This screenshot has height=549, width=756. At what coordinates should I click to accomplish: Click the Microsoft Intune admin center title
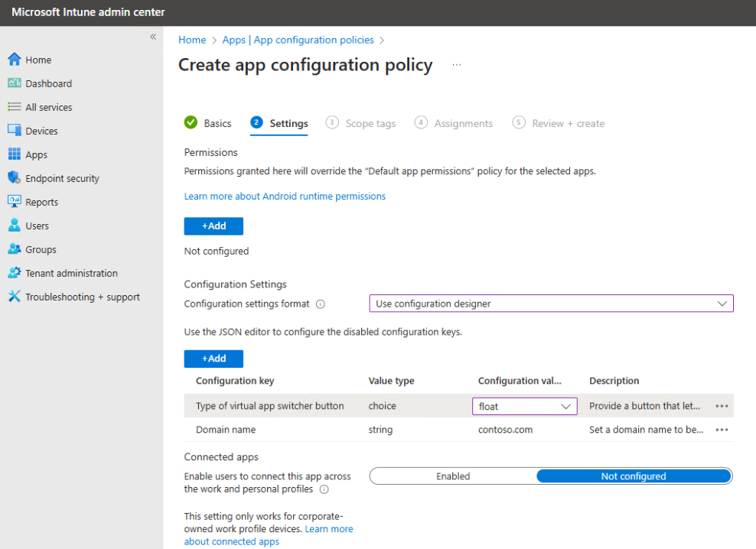click(88, 12)
